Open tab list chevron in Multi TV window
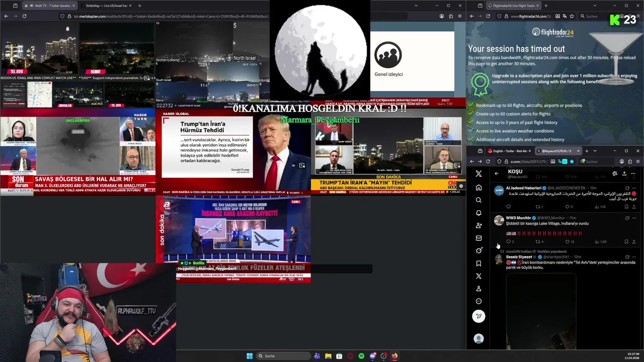This screenshot has height=362, width=644. click(416, 6)
